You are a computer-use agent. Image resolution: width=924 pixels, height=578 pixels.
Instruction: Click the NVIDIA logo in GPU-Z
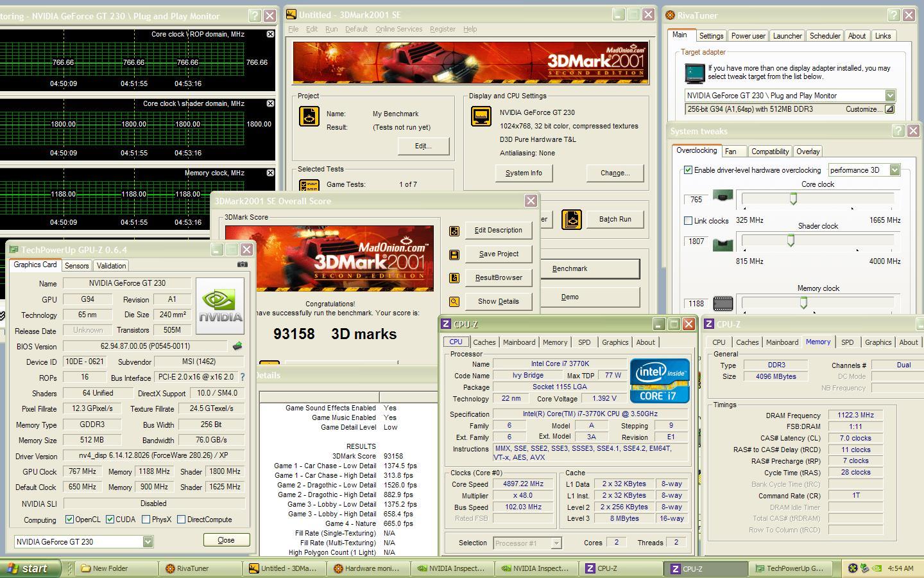220,306
